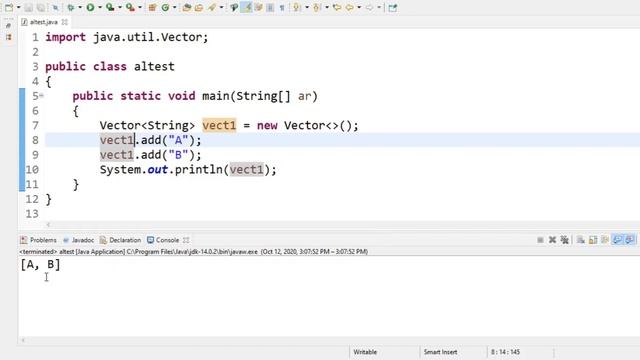Collapse main method fold at line 5
The image size is (640, 360).
click(42, 96)
